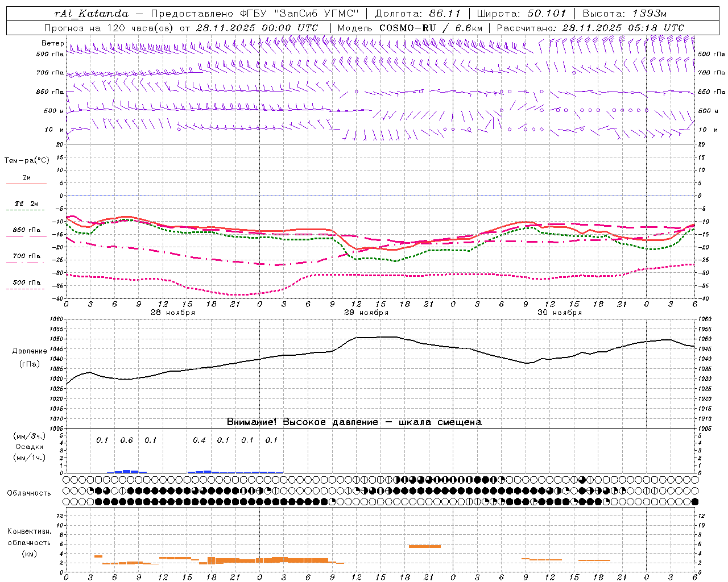
Task: Click the 'Модель COSMO-RU / 6.6км' label
Action: (x=410, y=28)
